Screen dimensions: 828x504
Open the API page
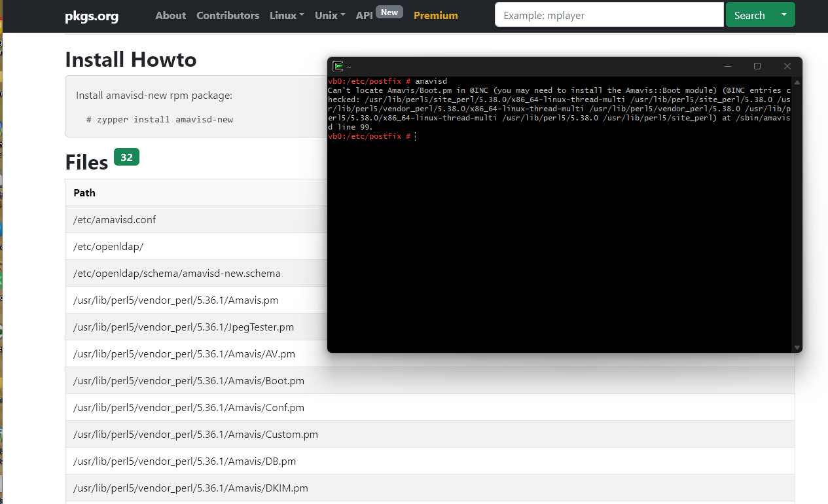coord(365,15)
